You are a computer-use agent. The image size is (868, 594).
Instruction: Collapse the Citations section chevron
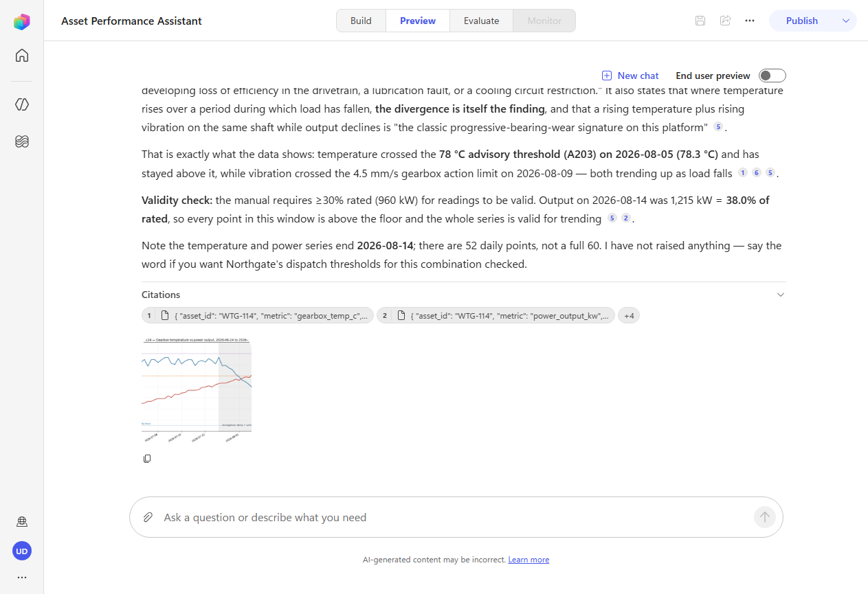(x=780, y=295)
